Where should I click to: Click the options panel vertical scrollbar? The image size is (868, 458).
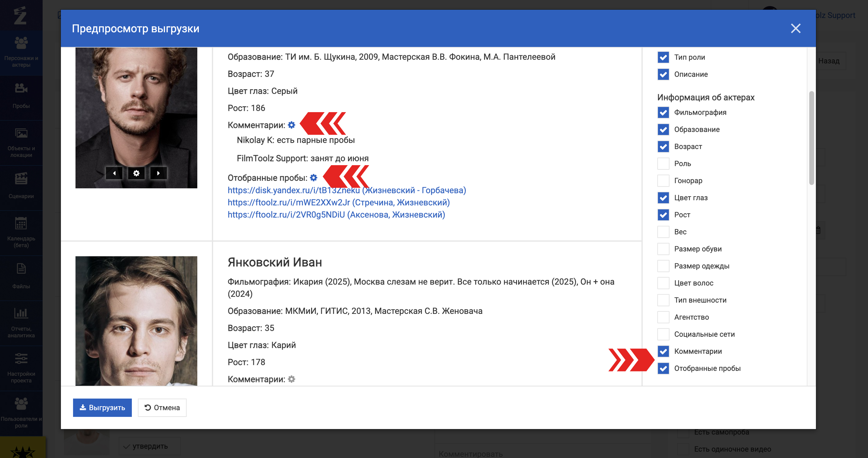tap(811, 138)
